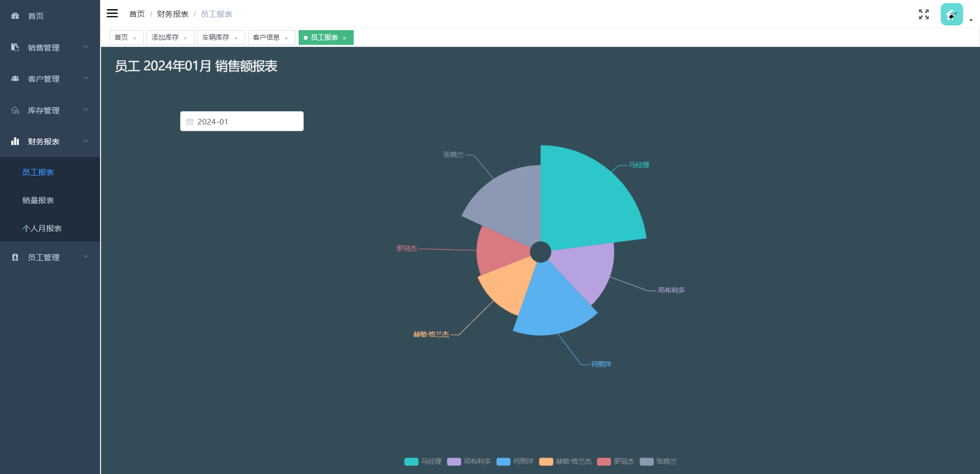Click the 销售管理 sidebar icon
980x474 pixels.
(14, 47)
